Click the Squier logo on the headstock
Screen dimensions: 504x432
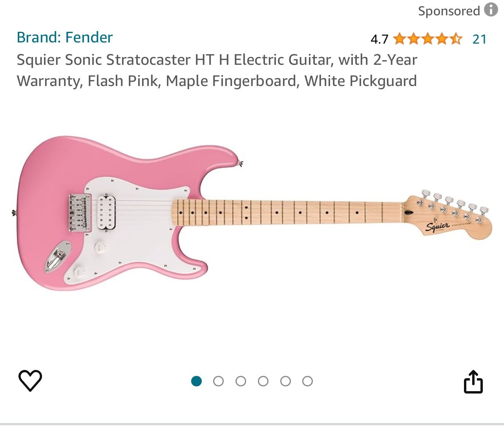(x=438, y=227)
